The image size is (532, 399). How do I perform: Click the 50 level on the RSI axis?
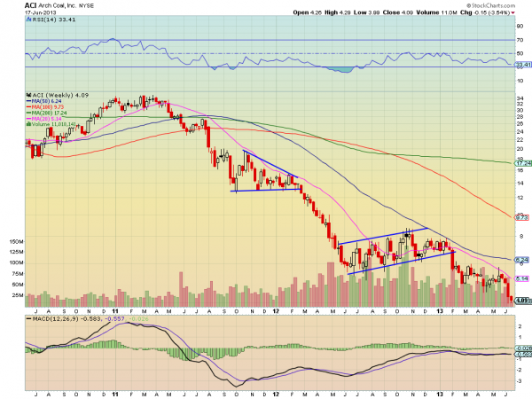click(x=520, y=53)
